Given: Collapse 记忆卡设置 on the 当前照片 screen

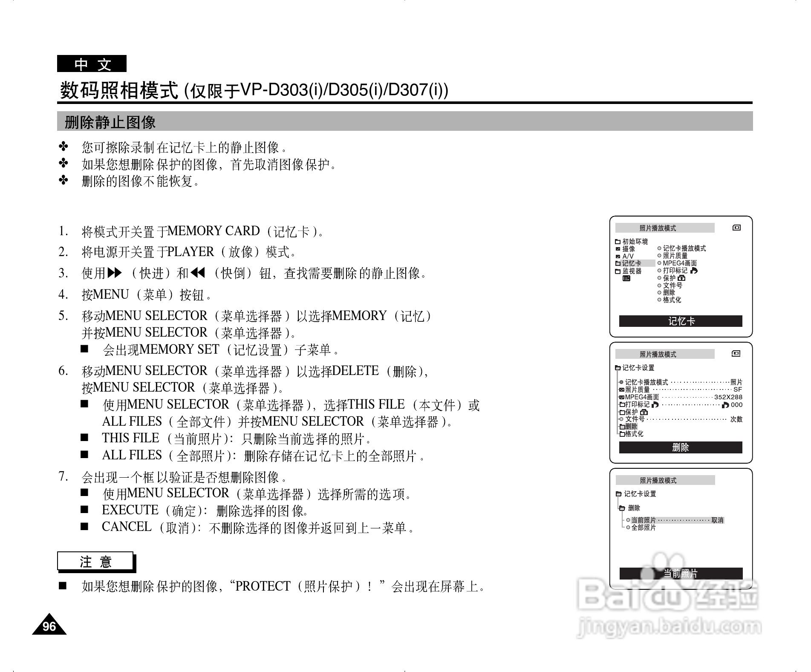Looking at the screenshot, I should pyautogui.click(x=636, y=494).
